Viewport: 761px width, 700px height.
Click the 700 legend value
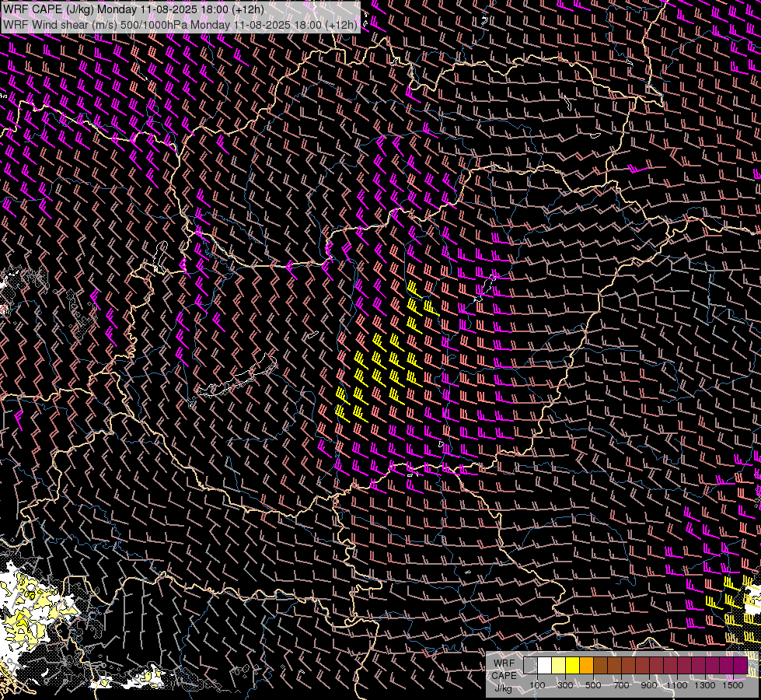click(x=621, y=685)
